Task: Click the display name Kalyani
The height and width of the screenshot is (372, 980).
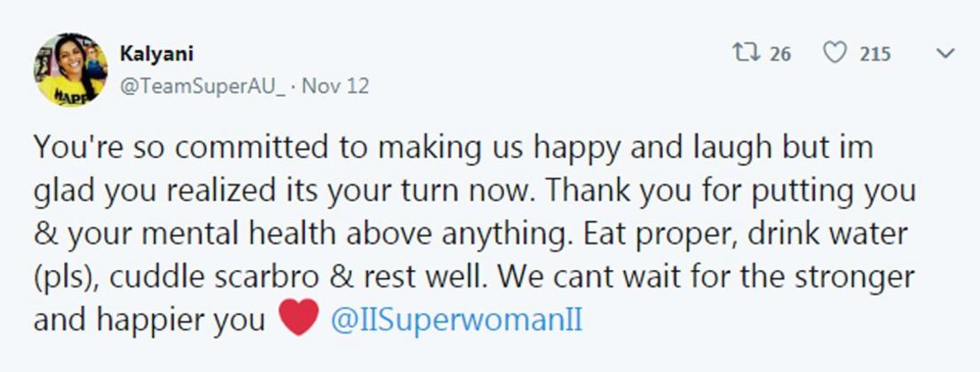Action: tap(156, 54)
